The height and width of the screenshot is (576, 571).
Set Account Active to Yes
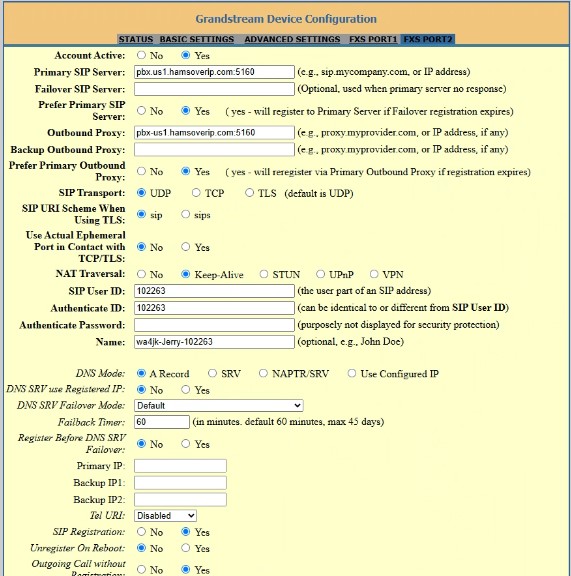click(186, 55)
